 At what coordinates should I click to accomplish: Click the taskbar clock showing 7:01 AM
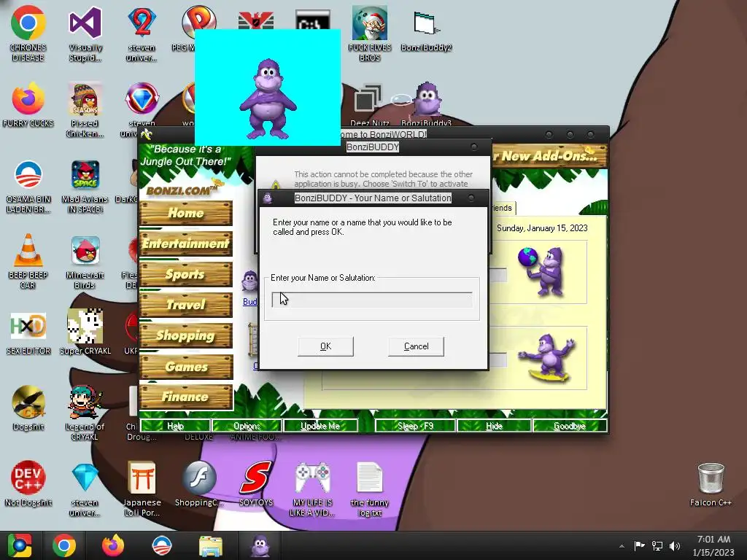(x=713, y=545)
